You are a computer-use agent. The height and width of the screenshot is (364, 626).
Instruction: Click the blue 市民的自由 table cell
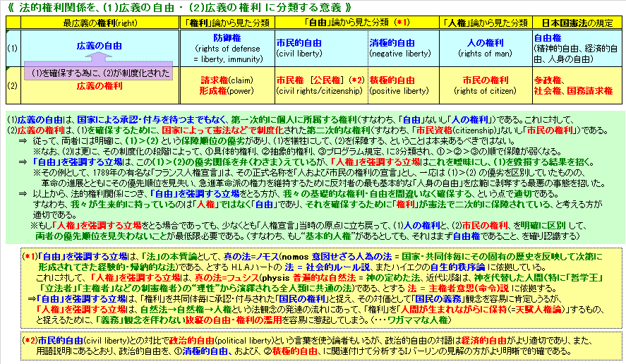[x=299, y=43]
